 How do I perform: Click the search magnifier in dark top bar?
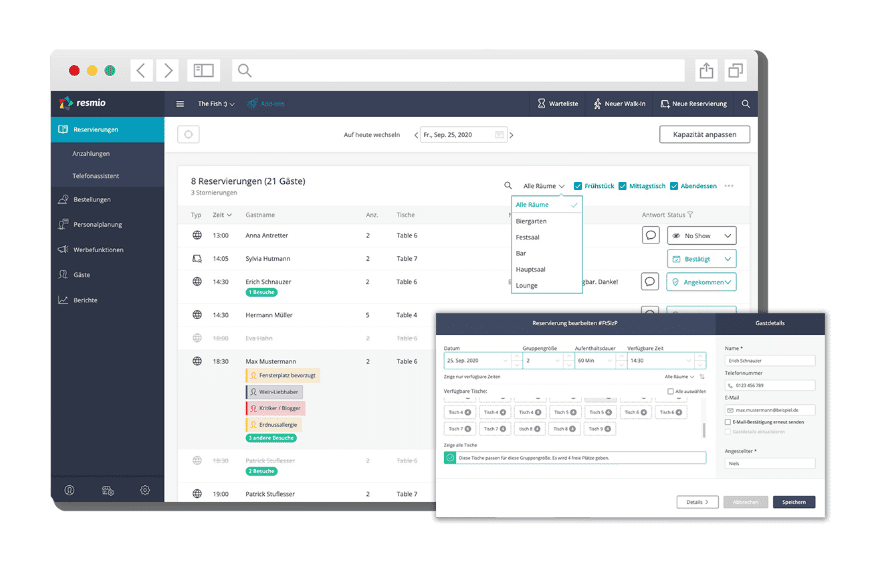point(745,104)
